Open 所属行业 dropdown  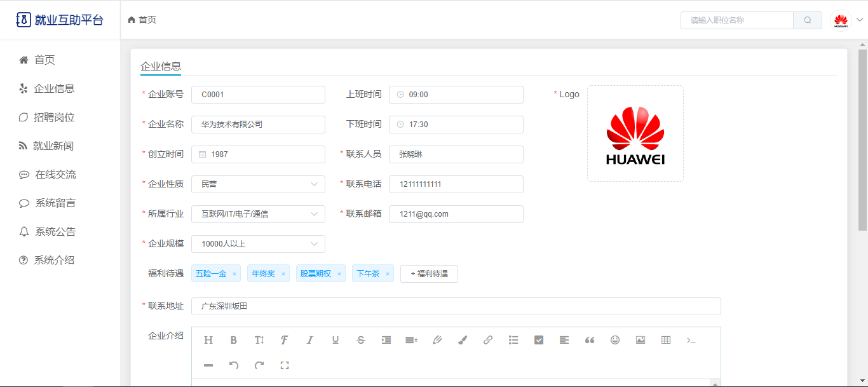[x=258, y=214]
